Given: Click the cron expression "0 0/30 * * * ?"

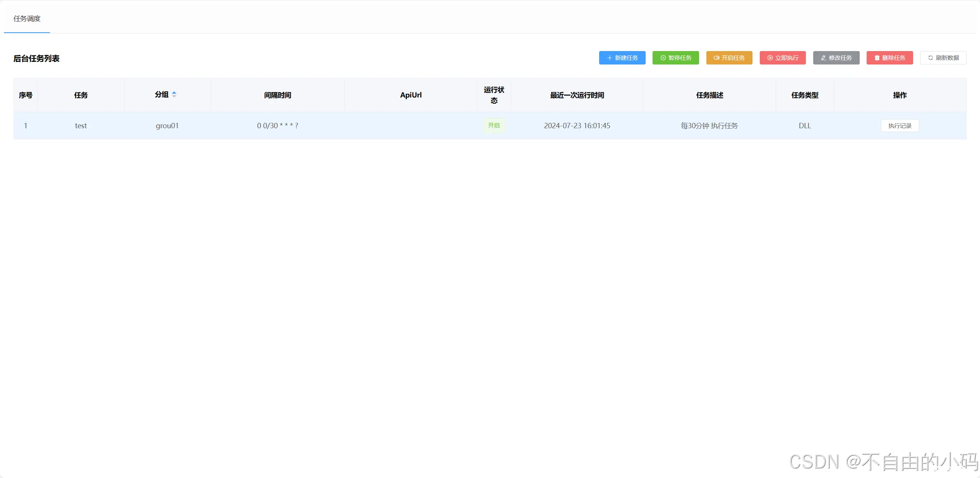Looking at the screenshot, I should pyautogui.click(x=277, y=126).
